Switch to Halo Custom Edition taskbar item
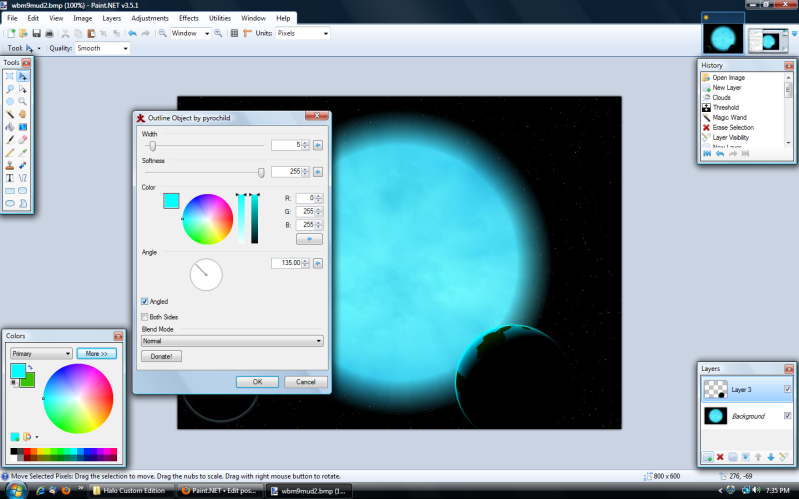This screenshot has width=799, height=499. (132, 490)
